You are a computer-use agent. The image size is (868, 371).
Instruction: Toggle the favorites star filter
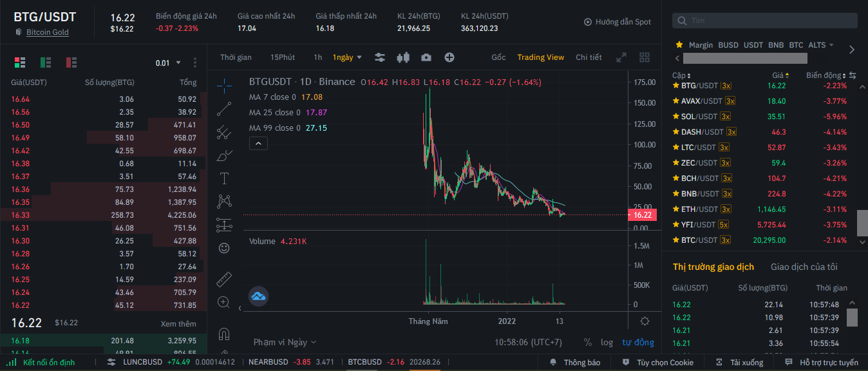click(679, 45)
